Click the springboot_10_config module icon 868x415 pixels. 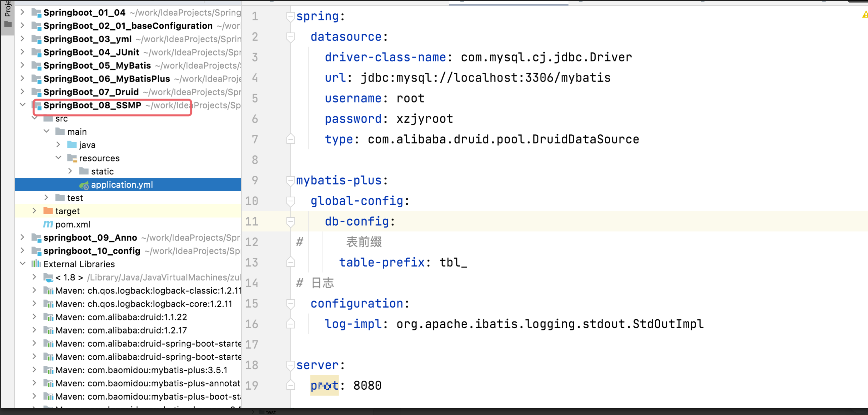(36, 251)
